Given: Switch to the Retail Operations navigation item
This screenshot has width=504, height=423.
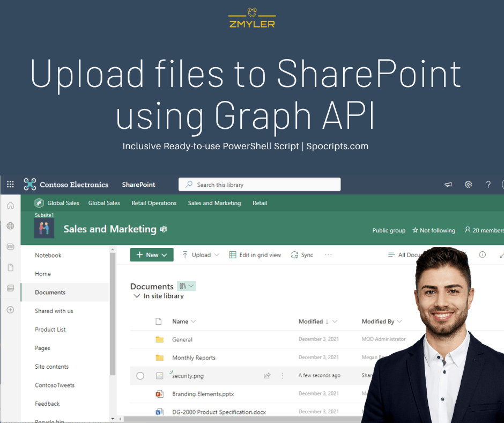Looking at the screenshot, I should [x=154, y=203].
